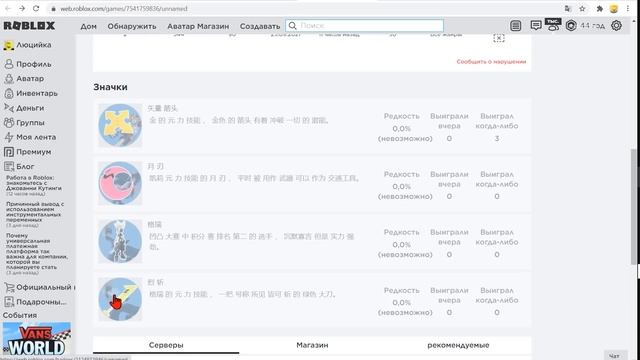Open Аватар Магазин in top navigation

(198, 26)
